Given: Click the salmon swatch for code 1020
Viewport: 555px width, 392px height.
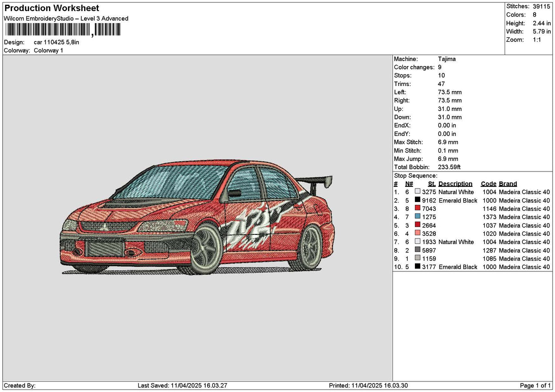Looking at the screenshot, I should tap(418, 233).
